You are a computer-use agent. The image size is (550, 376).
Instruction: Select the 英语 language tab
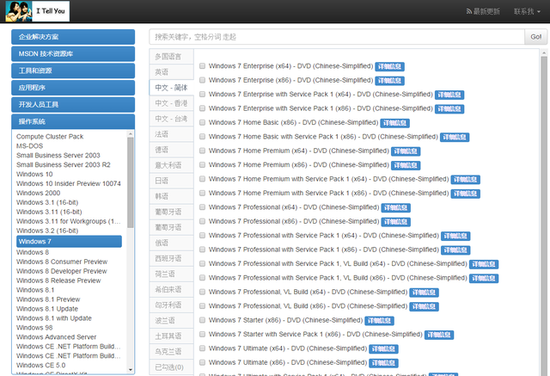click(171, 72)
